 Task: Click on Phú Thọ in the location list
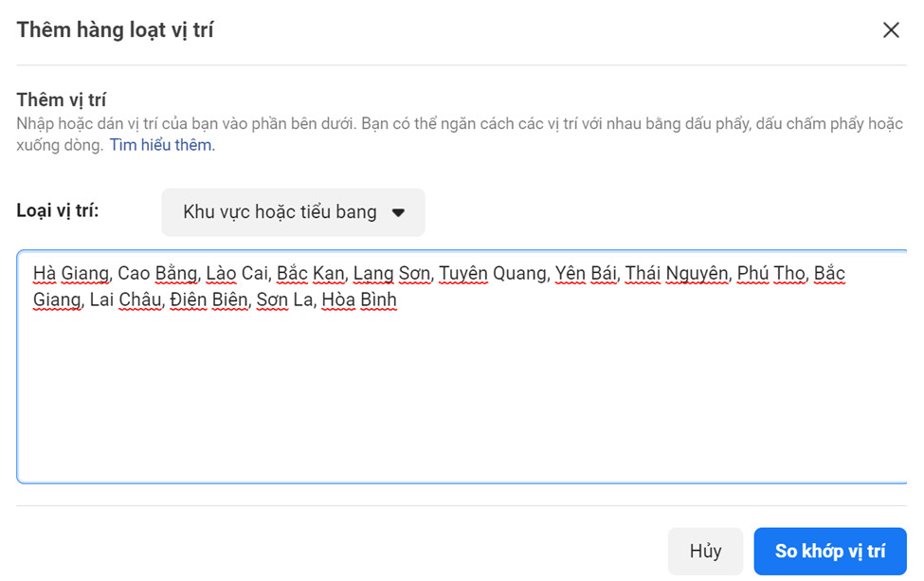point(770,273)
